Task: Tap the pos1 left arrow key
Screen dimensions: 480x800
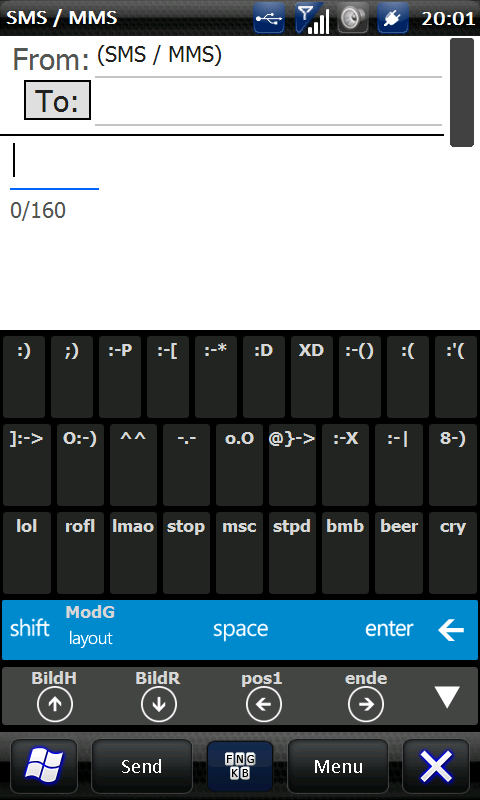Action: coord(263,695)
